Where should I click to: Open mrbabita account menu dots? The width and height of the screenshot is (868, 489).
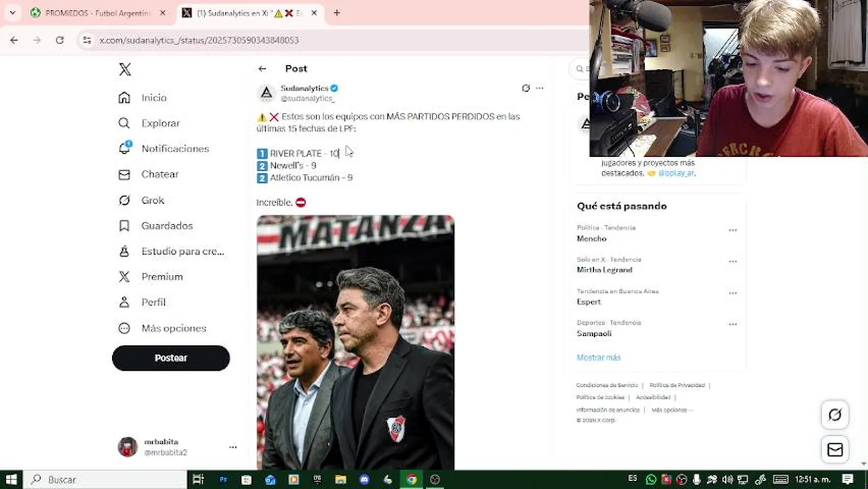pyautogui.click(x=233, y=447)
